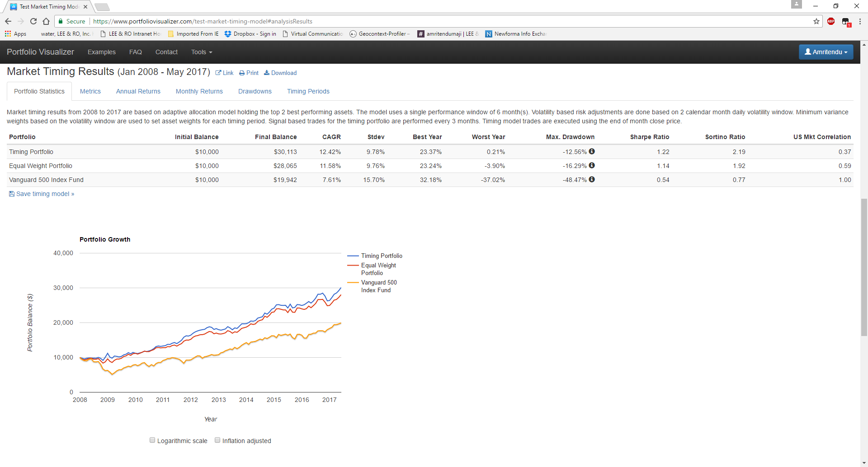The width and height of the screenshot is (868, 467).
Task: Click the Timing Portfolio row label
Action: pos(31,152)
